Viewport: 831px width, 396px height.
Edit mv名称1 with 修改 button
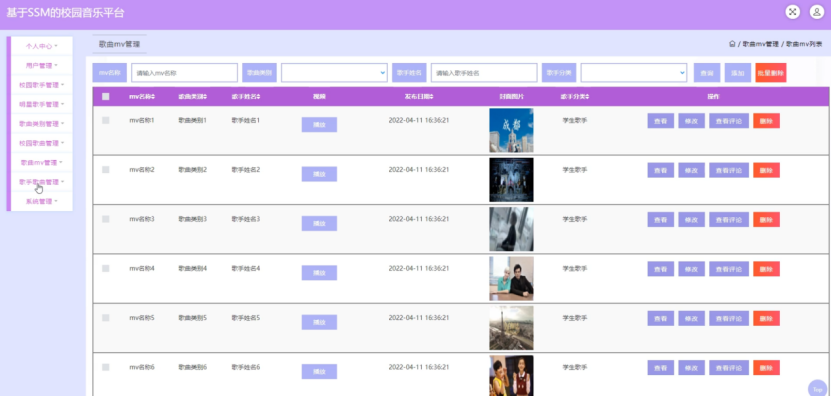[x=692, y=121]
